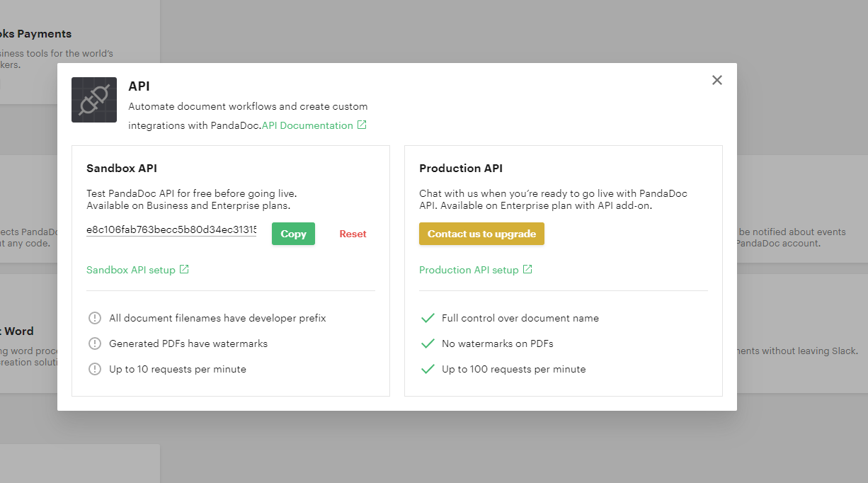This screenshot has width=868, height=483.
Task: Click external-link icon next to Sandbox API setup
Action: click(184, 269)
